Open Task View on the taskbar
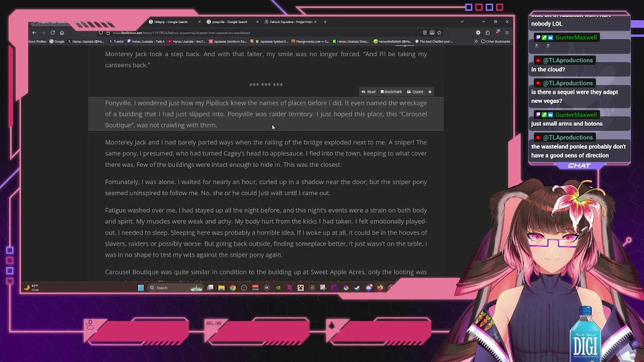The width and height of the screenshot is (644, 362). [x=210, y=288]
